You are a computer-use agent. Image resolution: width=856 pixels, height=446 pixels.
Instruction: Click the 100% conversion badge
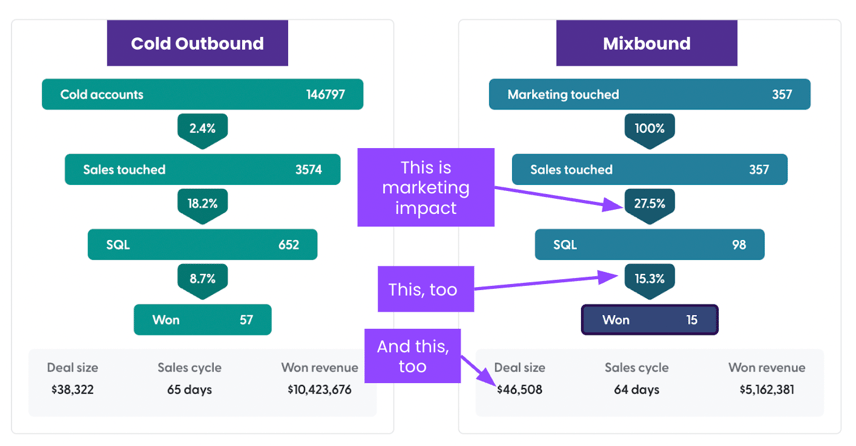(x=649, y=129)
